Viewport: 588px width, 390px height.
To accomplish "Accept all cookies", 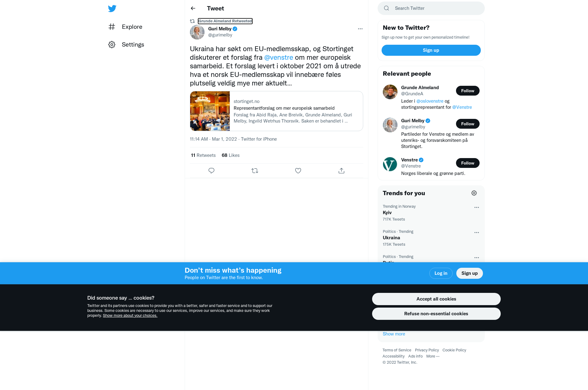I will [436, 299].
